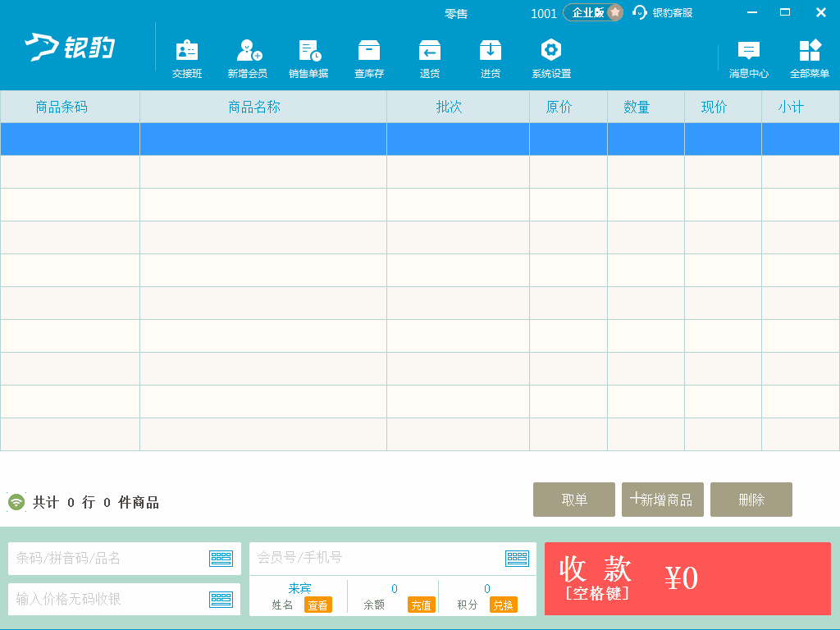The width and height of the screenshot is (840, 630).
Task: Focus the 输入价格无码收银 price field
Action: (x=125, y=599)
